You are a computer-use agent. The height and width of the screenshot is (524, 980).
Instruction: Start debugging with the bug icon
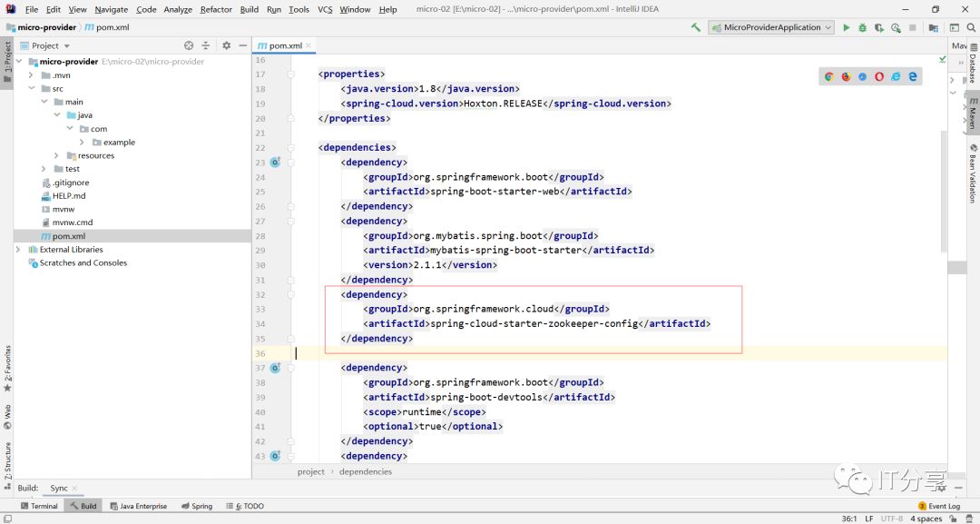click(x=863, y=27)
